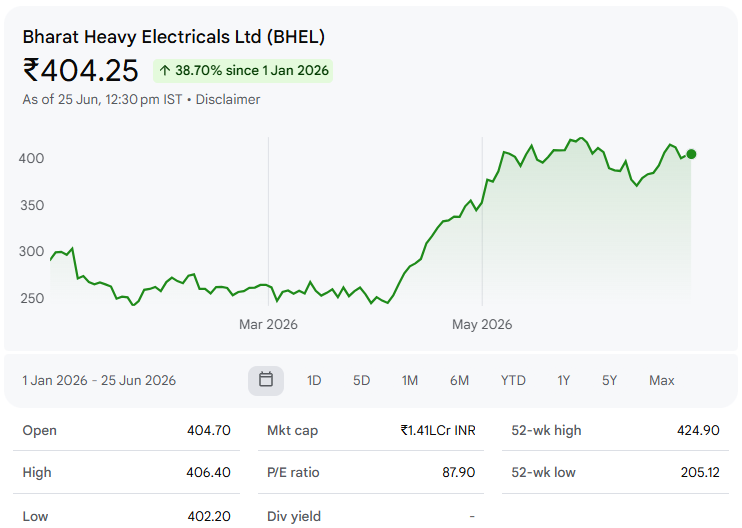
Task: Click the P/E ratio value 87.90
Action: click(x=459, y=472)
